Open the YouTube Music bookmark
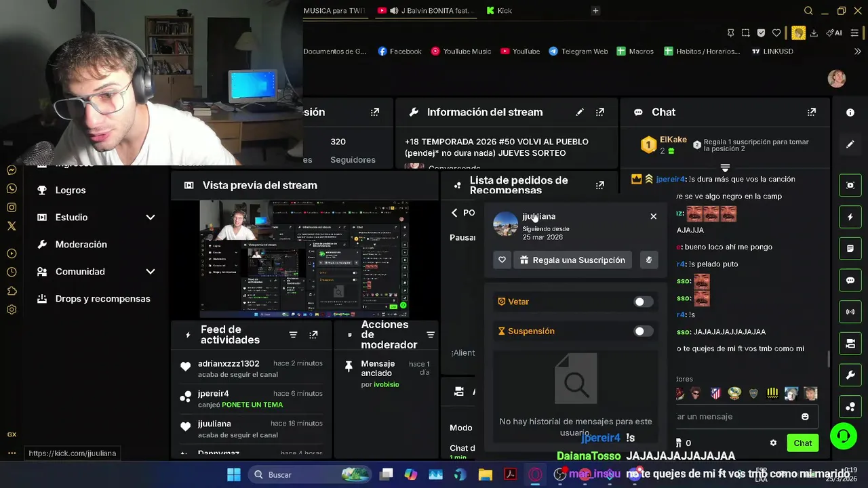This screenshot has width=868, height=488. tap(461, 52)
